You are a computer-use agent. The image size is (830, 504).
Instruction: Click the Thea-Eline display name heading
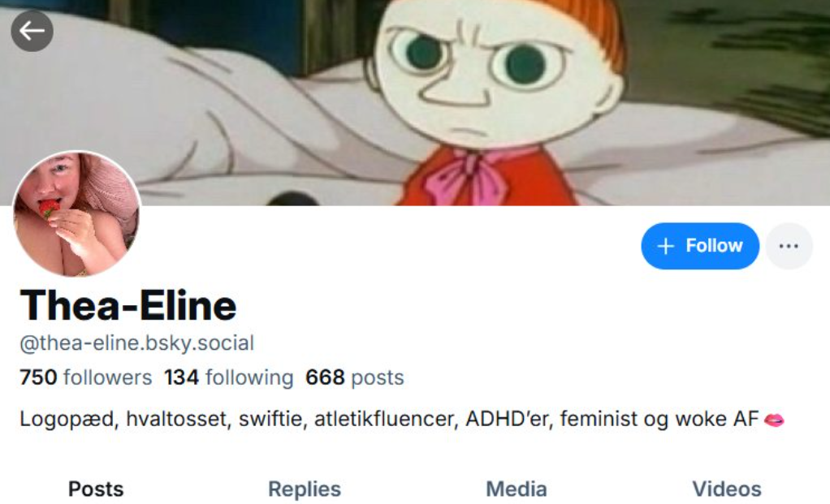[x=128, y=306]
